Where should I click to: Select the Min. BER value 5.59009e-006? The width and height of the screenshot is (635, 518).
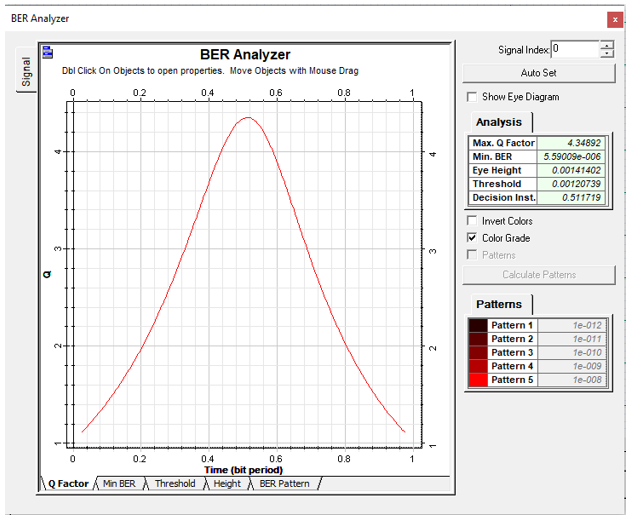click(x=571, y=157)
